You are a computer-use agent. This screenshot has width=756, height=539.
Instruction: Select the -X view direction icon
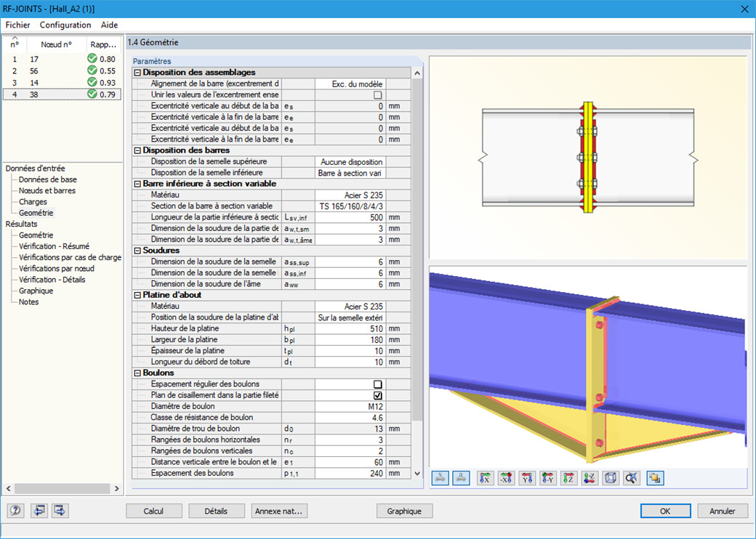pyautogui.click(x=505, y=478)
